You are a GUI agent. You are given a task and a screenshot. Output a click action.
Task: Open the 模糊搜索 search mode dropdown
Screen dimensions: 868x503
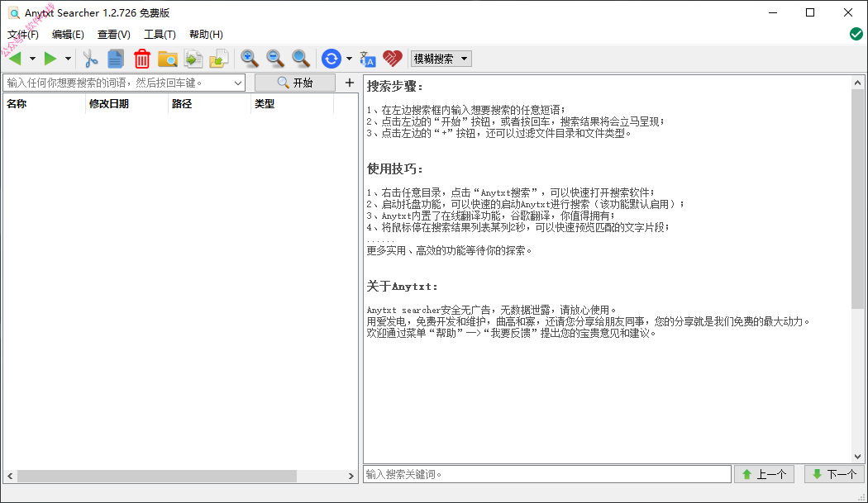click(441, 59)
